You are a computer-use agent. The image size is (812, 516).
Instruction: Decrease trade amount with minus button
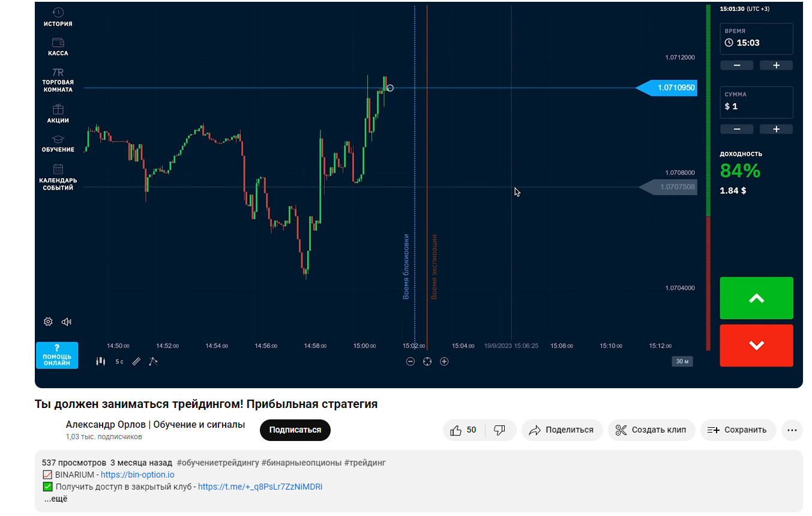coord(736,129)
